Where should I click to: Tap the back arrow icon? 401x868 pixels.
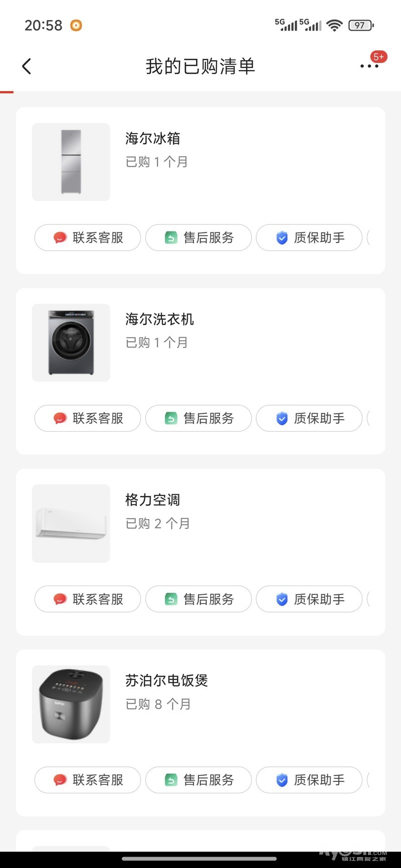(x=27, y=66)
